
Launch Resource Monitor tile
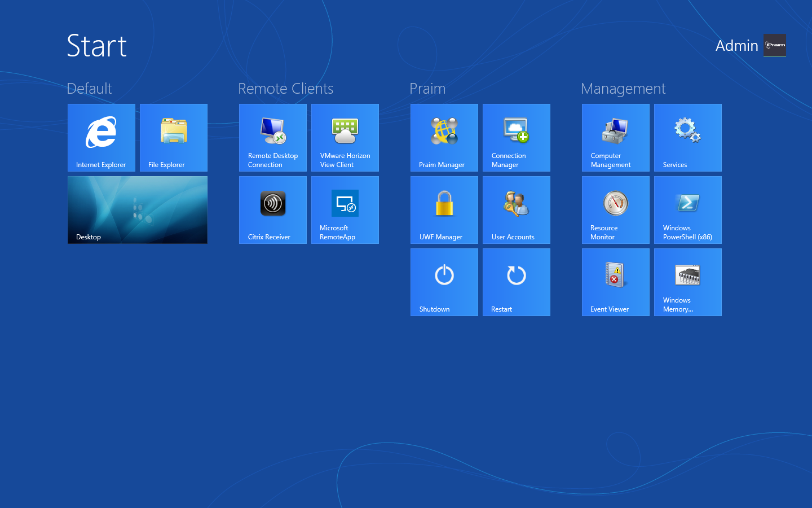(x=616, y=210)
